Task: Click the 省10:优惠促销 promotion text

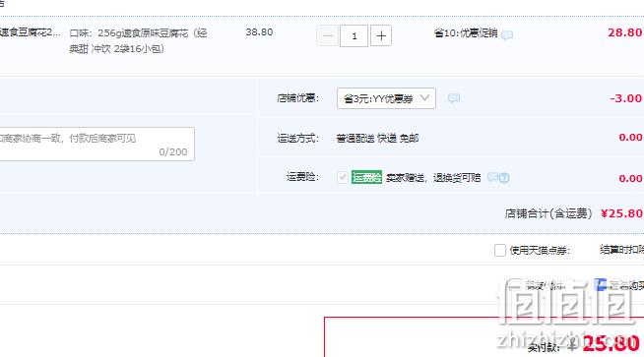Action: (466, 33)
